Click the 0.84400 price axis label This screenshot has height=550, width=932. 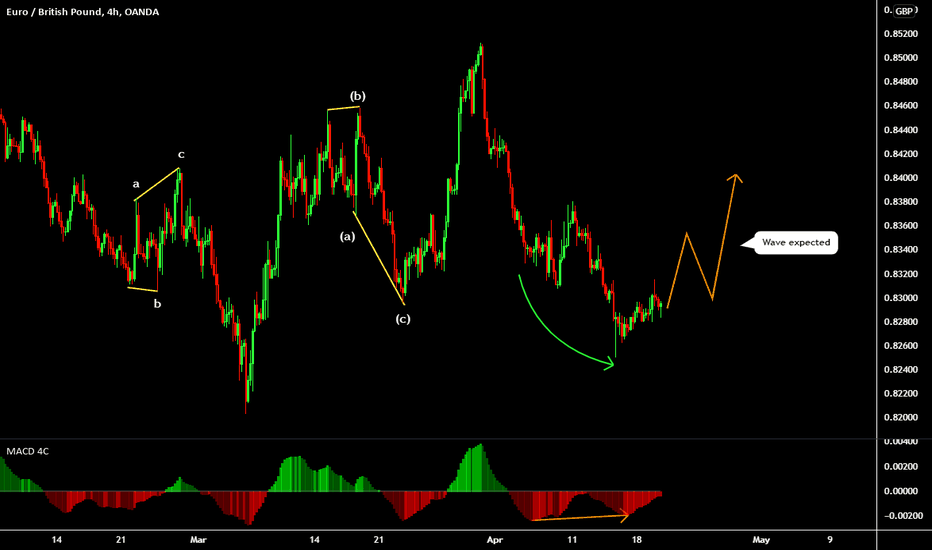pos(900,130)
